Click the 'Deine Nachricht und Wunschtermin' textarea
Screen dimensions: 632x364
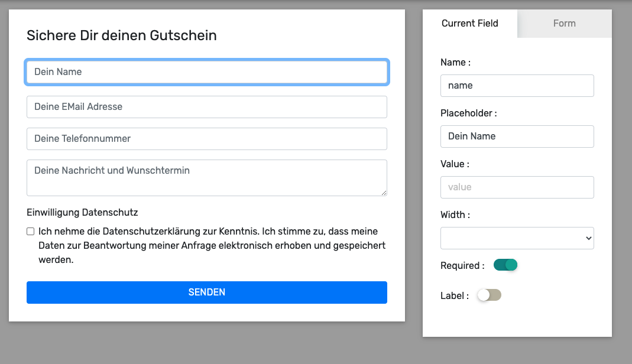(x=206, y=177)
